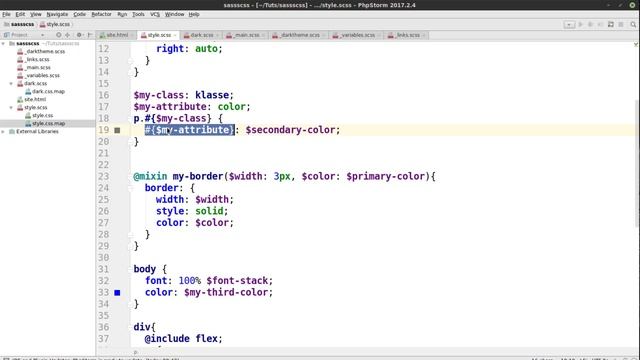Expand the External Libraries node
Viewport: 640px width, 360px height.
coord(3,131)
